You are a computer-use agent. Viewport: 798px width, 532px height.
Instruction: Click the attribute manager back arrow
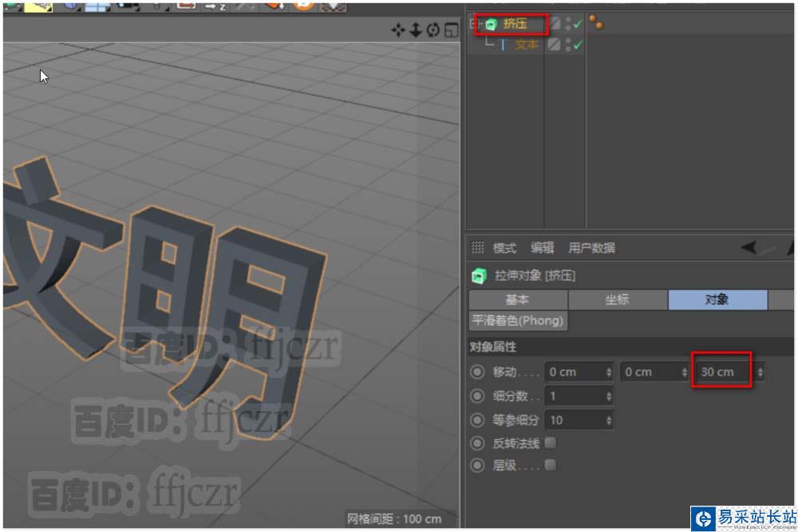pos(749,248)
